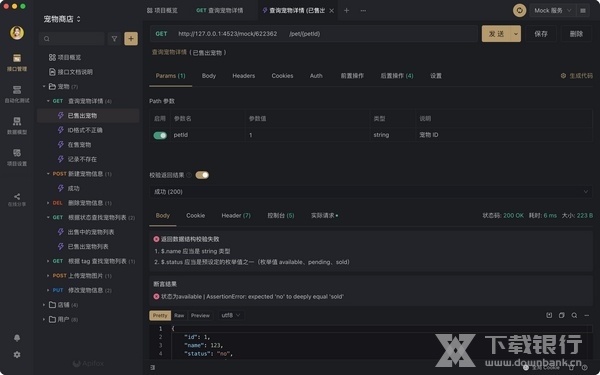Viewport: 600px width, 375px height.
Task: Expand the 删除宠物信息 DEL endpoint
Action: point(48,203)
